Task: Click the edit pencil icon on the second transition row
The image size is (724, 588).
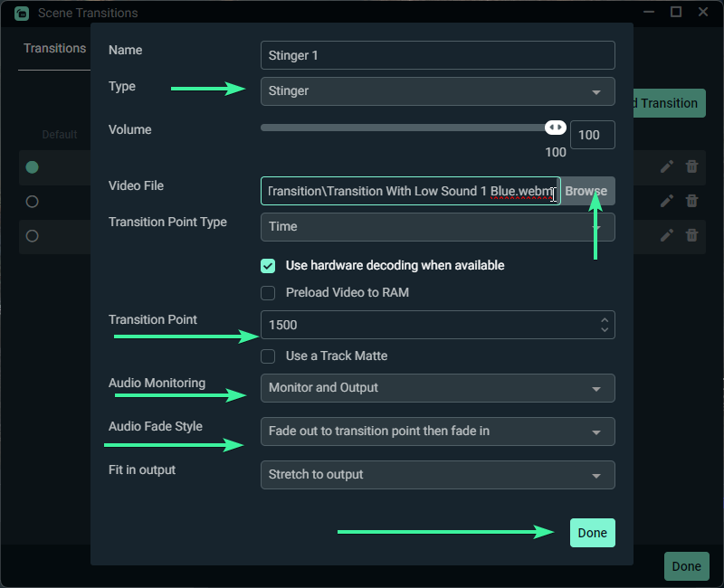Action: [667, 201]
